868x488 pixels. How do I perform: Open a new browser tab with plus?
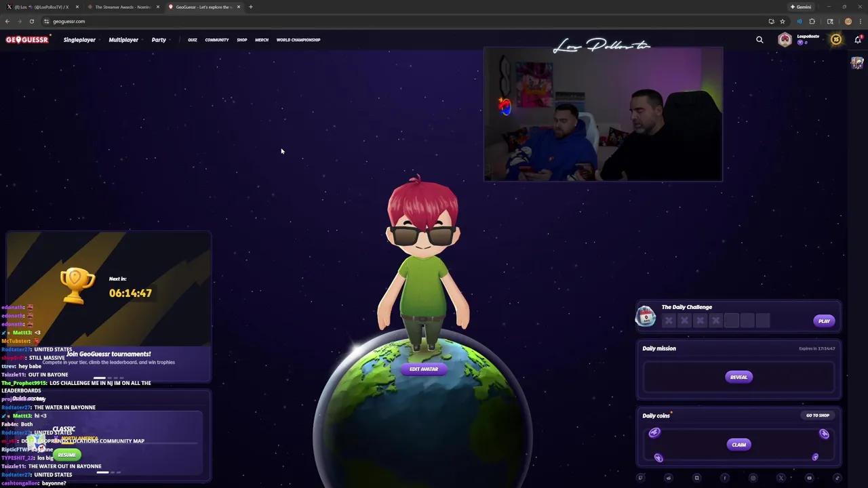coord(250,7)
